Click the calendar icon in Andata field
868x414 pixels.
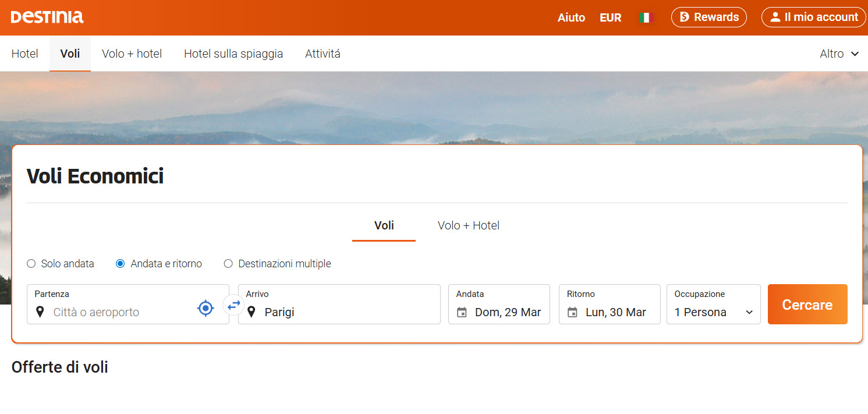tap(462, 312)
